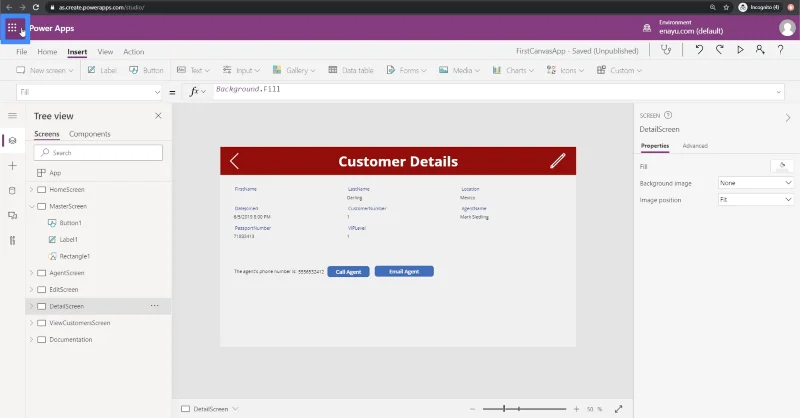
Task: Click the edit pencil in Customer Details header
Action: pyautogui.click(x=558, y=161)
